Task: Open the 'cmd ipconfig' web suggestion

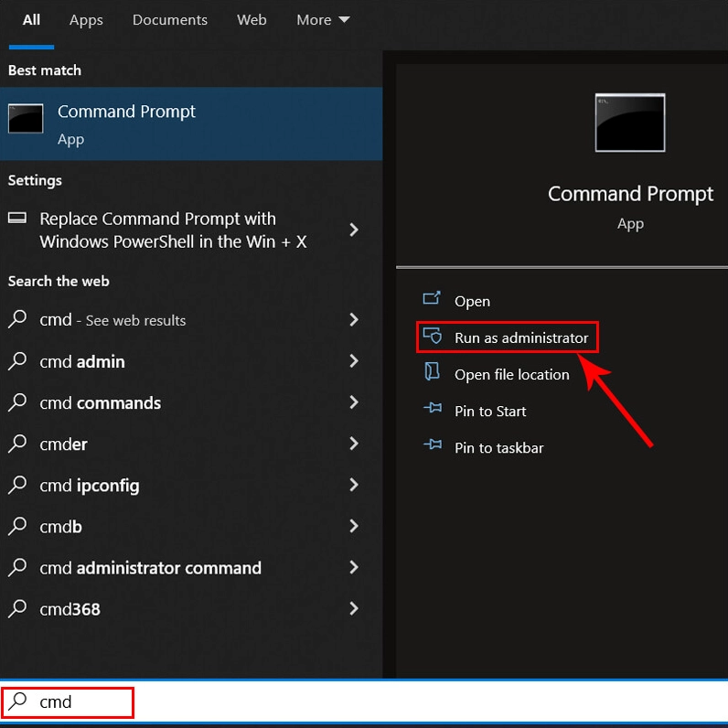Action: coord(191,485)
